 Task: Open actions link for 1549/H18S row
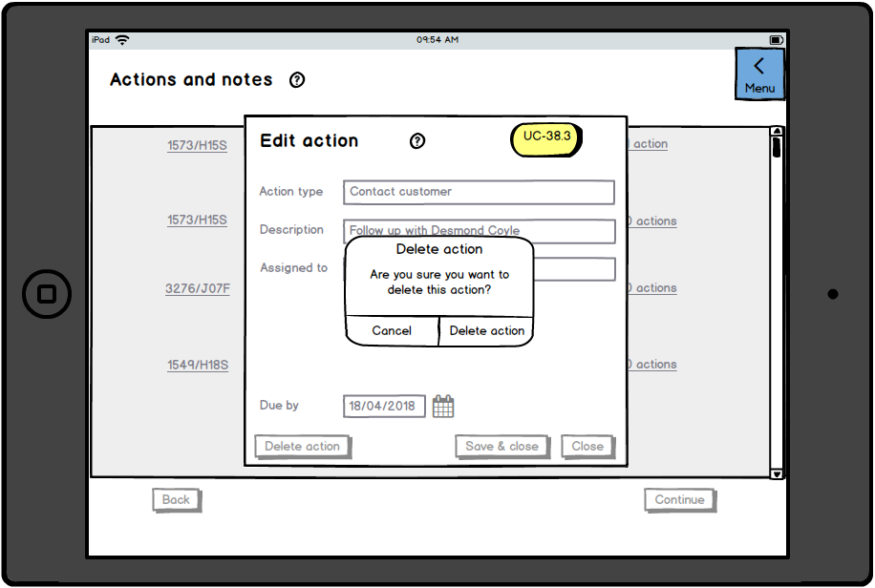[652, 365]
